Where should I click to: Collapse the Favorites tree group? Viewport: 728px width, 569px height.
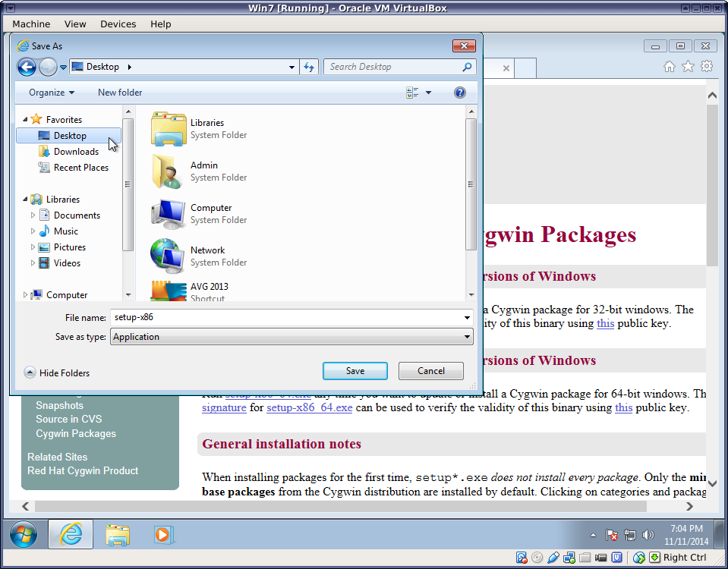(x=25, y=120)
